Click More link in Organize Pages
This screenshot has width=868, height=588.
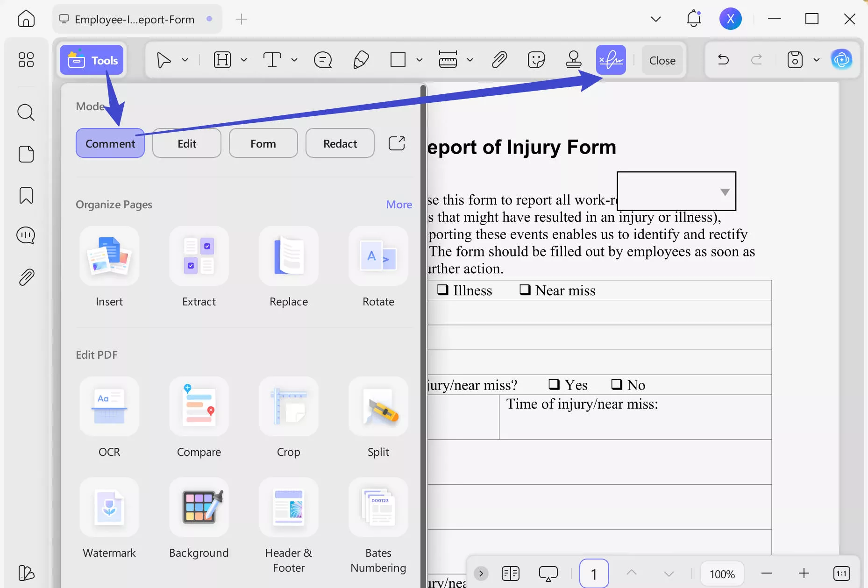coord(398,205)
